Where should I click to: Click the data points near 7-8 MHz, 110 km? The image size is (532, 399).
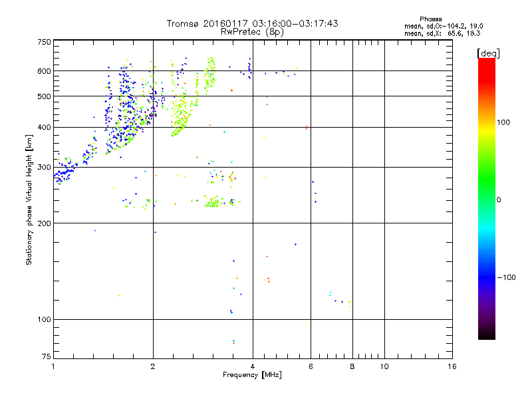340,299
